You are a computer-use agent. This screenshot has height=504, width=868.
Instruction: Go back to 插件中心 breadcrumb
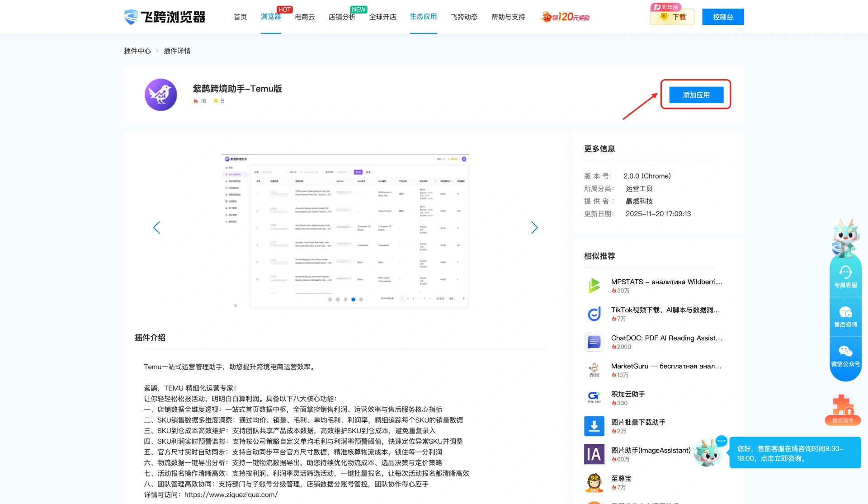[x=137, y=51]
